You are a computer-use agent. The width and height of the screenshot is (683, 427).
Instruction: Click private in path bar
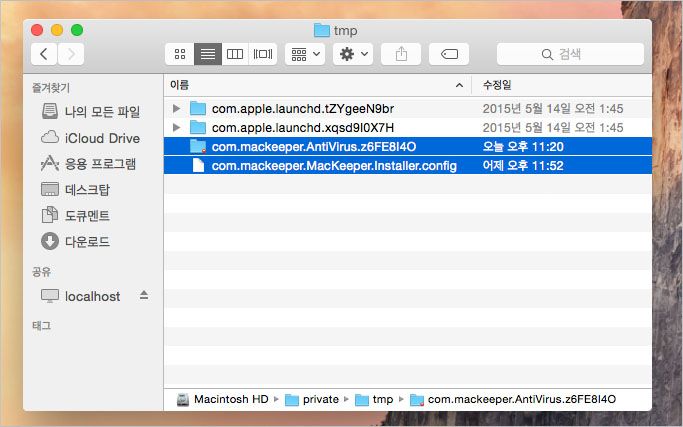tap(312, 399)
